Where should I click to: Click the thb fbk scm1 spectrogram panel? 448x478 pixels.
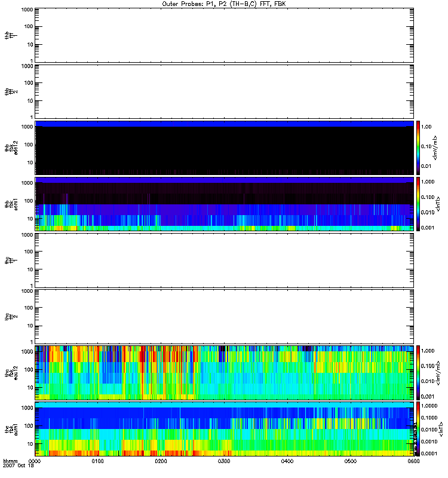click(x=224, y=203)
